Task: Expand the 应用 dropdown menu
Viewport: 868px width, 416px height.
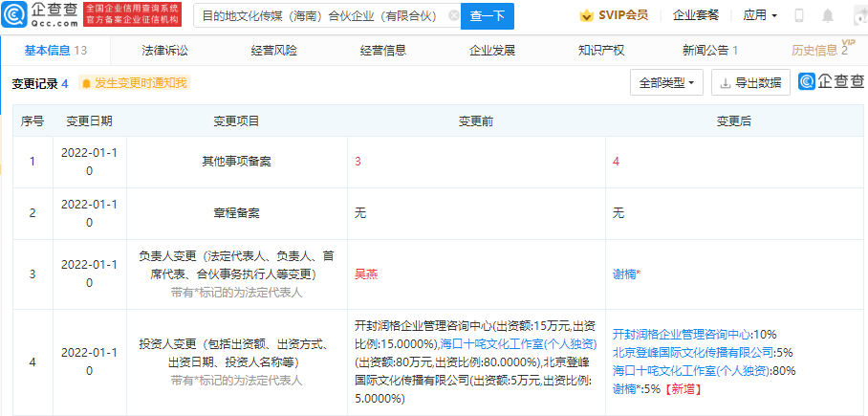Action: click(760, 15)
